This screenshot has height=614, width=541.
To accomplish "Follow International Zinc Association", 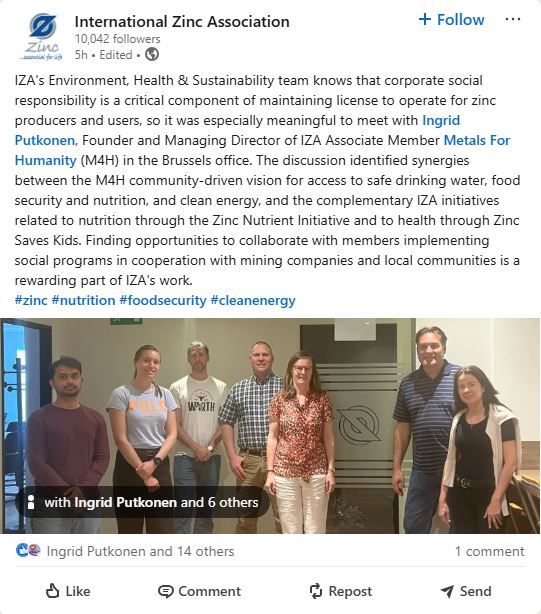I will pos(451,19).
